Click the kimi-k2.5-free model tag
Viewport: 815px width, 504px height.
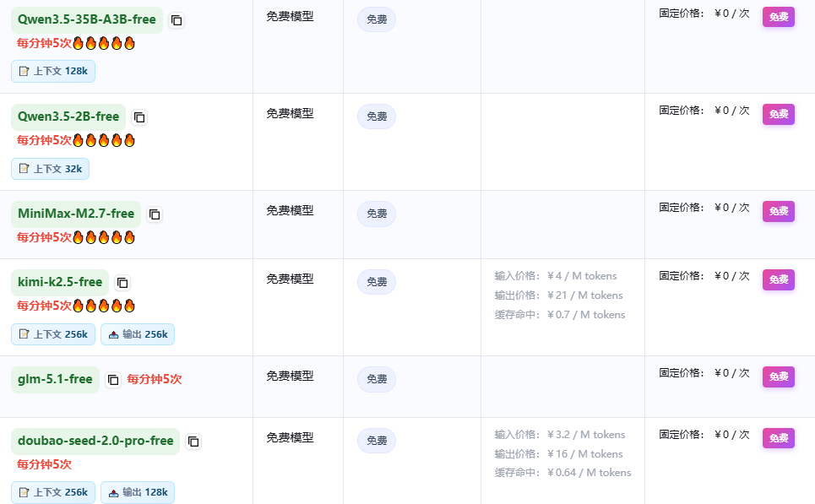[60, 282]
